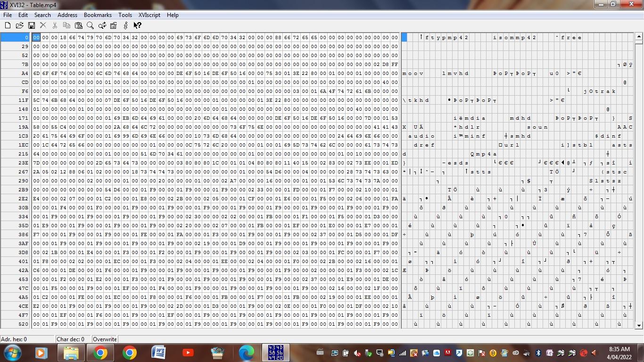Open Find with magnifier toolbar icon
The image size is (644, 362).
90,25
